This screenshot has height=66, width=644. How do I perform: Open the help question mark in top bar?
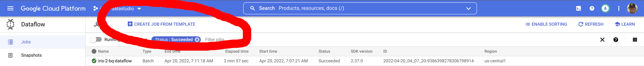tap(592, 8)
